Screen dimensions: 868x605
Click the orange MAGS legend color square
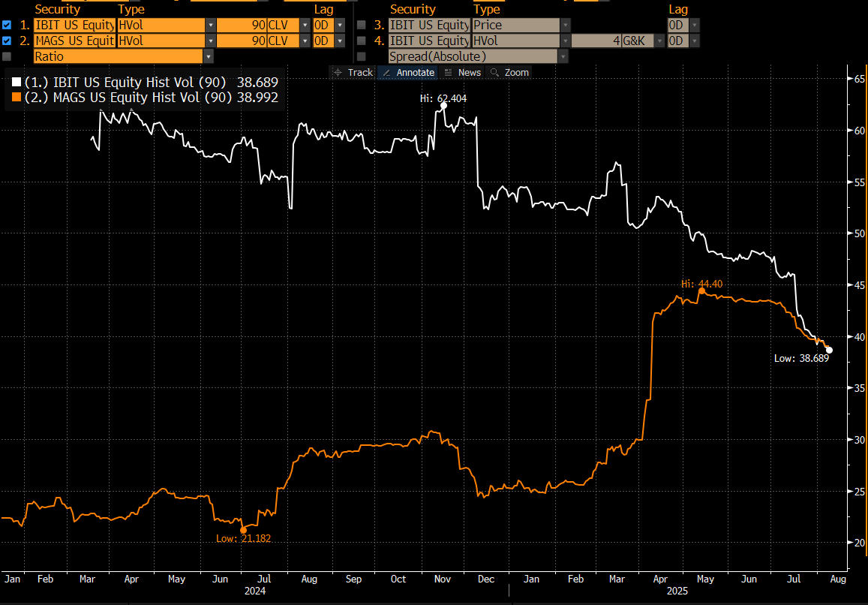[x=16, y=98]
